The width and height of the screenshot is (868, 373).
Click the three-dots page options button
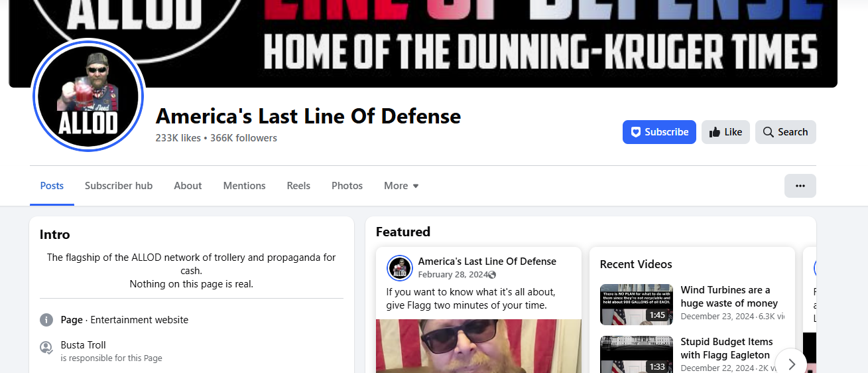coord(800,186)
